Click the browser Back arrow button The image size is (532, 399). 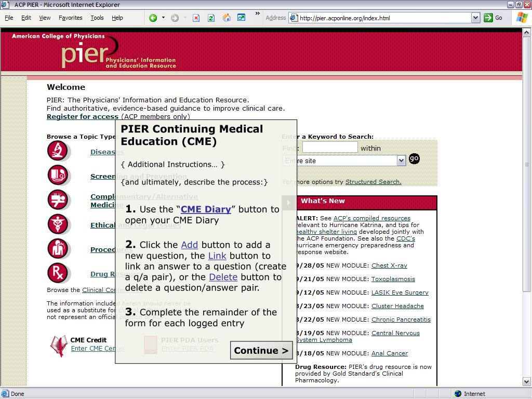[x=153, y=18]
